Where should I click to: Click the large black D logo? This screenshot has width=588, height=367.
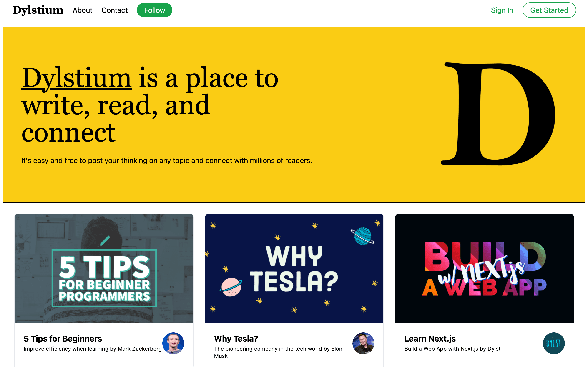[x=498, y=114]
